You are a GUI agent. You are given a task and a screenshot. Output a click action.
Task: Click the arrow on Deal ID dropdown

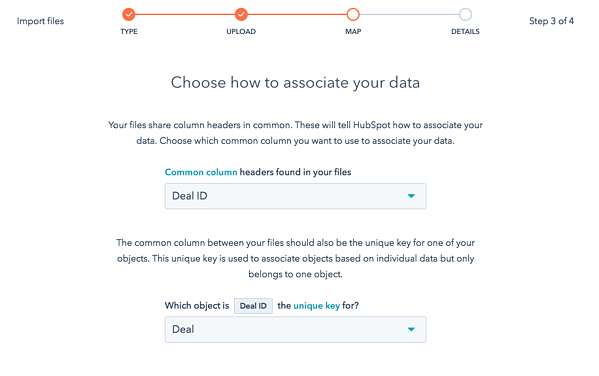[411, 196]
